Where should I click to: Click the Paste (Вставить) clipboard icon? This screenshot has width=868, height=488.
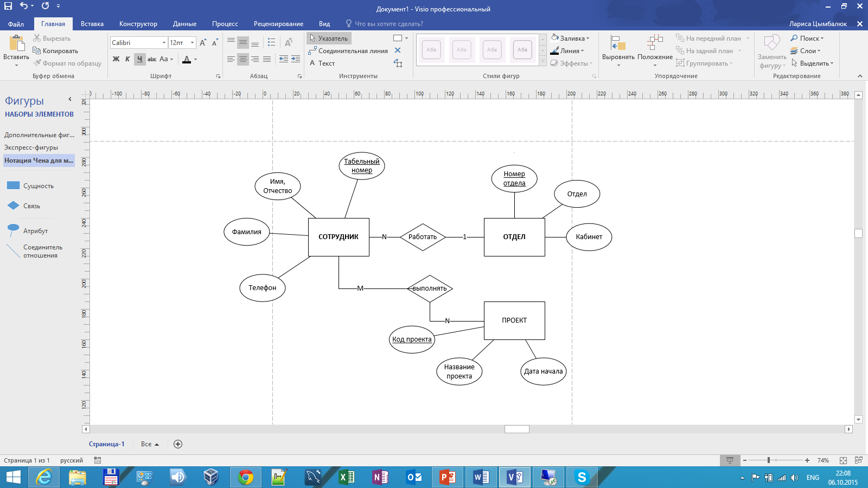[x=16, y=43]
